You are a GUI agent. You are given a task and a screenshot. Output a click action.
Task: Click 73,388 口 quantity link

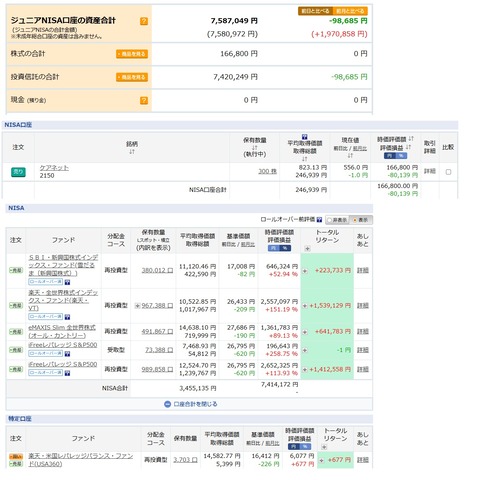point(159,350)
